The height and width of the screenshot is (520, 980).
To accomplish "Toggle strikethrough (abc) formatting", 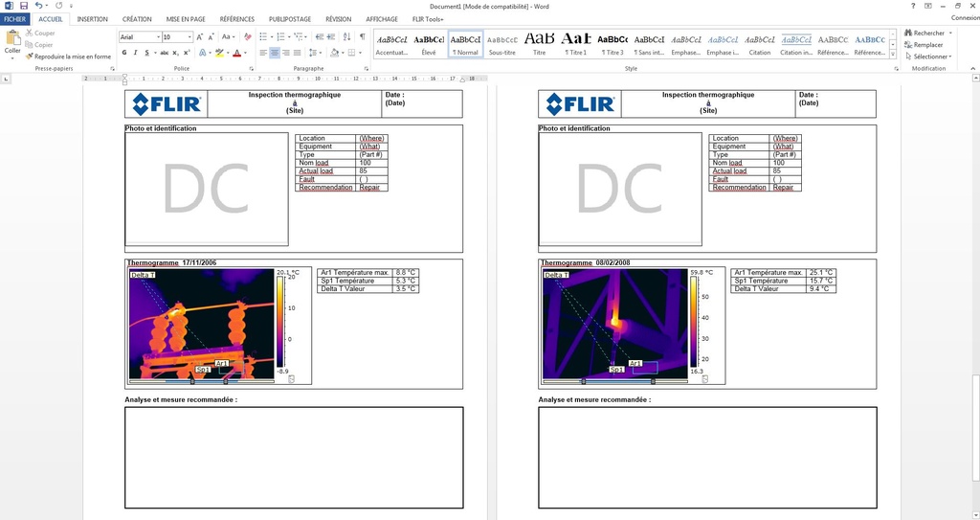I will click(165, 54).
